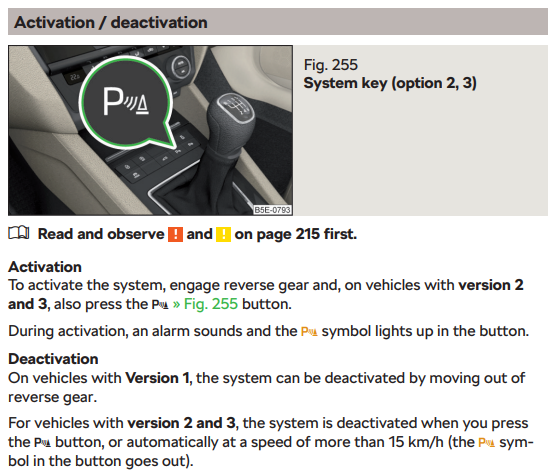
Task: Click the gear shift knob in the photo
Action: [232, 114]
